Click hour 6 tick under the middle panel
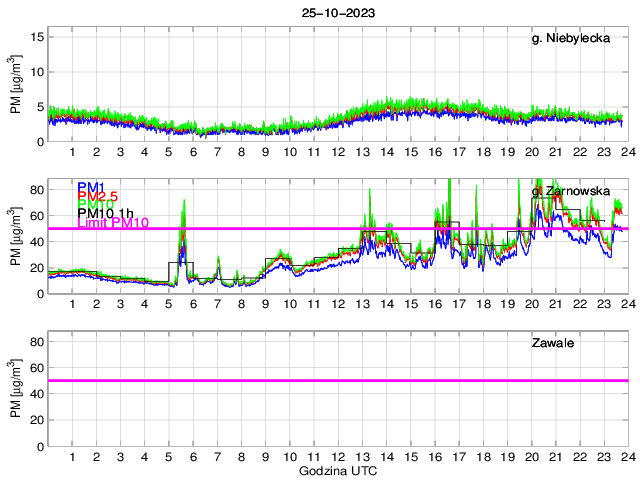640x480 pixels. (192, 304)
